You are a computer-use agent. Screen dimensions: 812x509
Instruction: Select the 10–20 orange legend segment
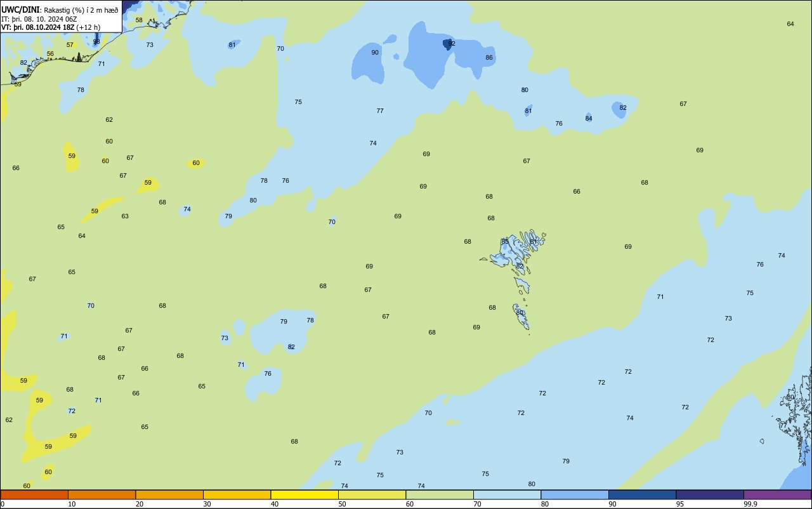[x=101, y=494]
